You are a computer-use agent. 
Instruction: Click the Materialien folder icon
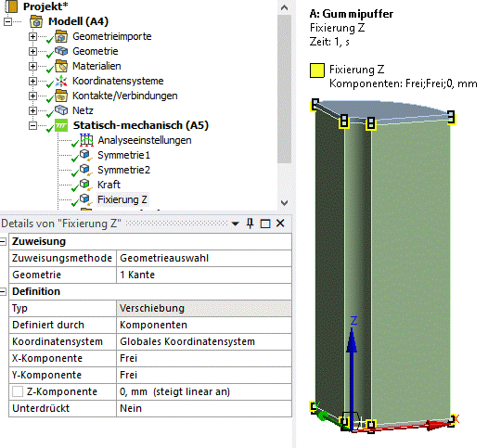pyautogui.click(x=61, y=66)
